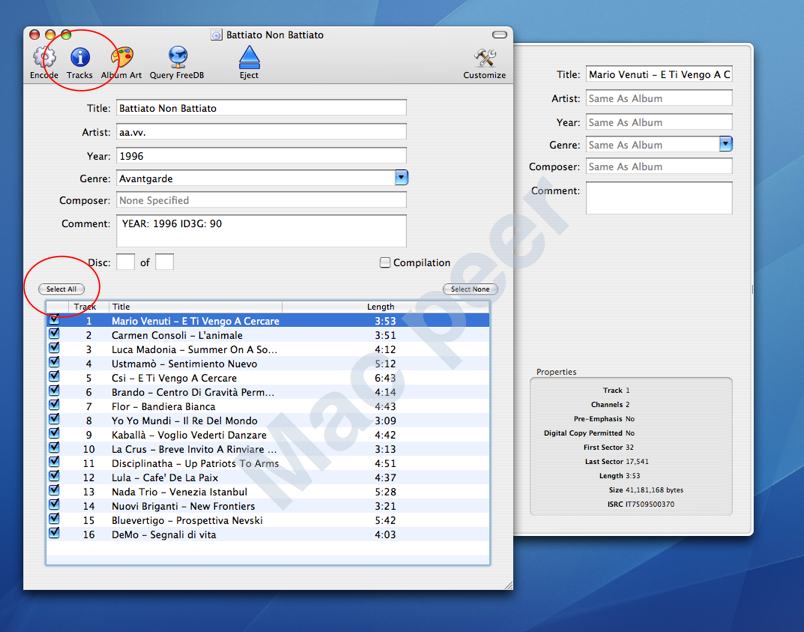The height and width of the screenshot is (632, 804).
Task: Click the Disc number field
Action: 126,262
